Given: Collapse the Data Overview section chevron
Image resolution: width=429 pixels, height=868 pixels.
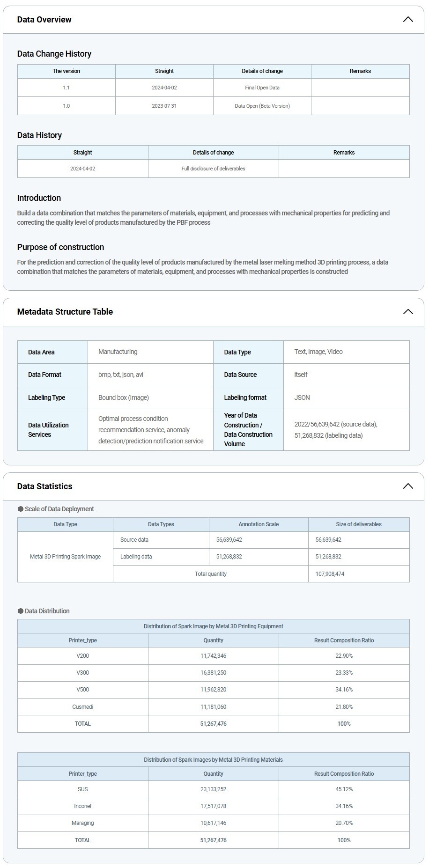Looking at the screenshot, I should point(407,20).
